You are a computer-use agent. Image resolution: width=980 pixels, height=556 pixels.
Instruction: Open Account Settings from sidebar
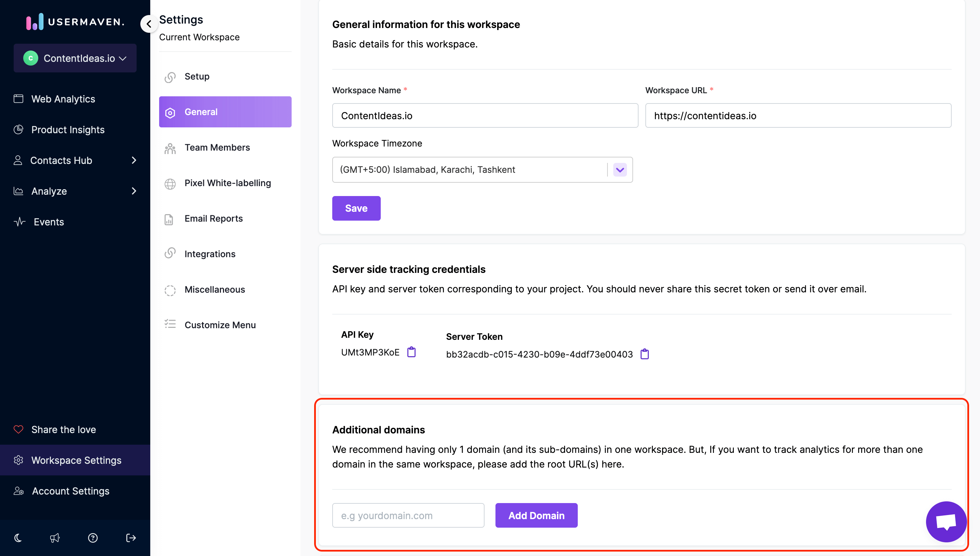(x=70, y=491)
